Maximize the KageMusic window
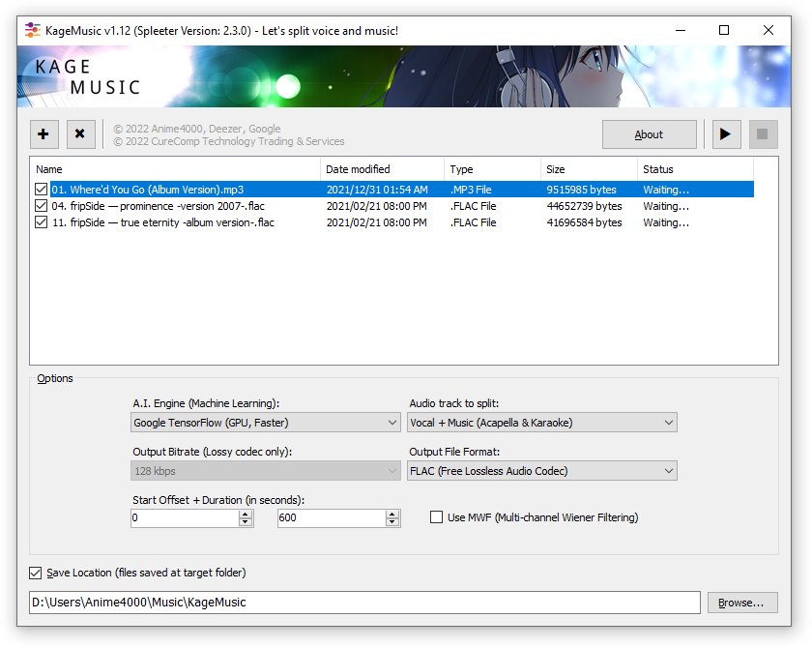 pyautogui.click(x=724, y=31)
